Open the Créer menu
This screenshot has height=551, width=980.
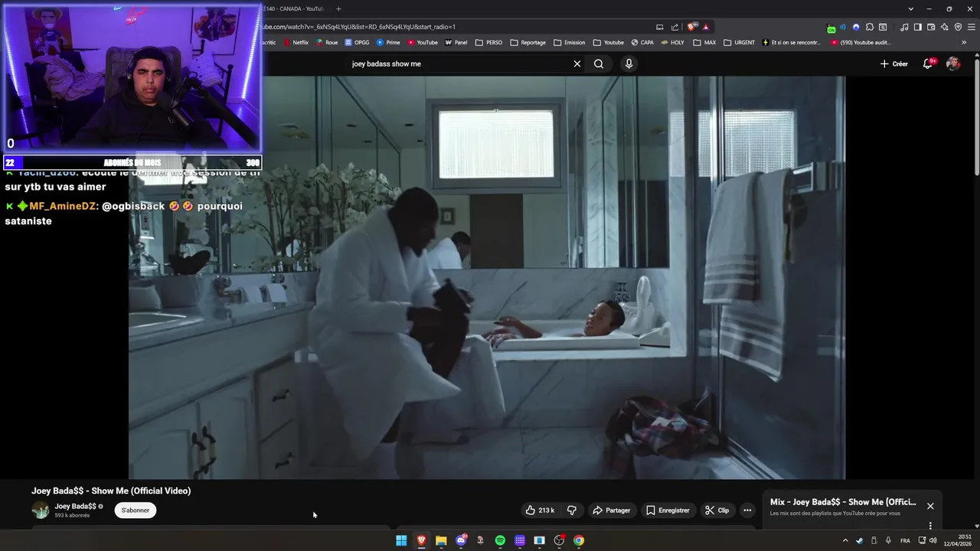click(x=893, y=64)
